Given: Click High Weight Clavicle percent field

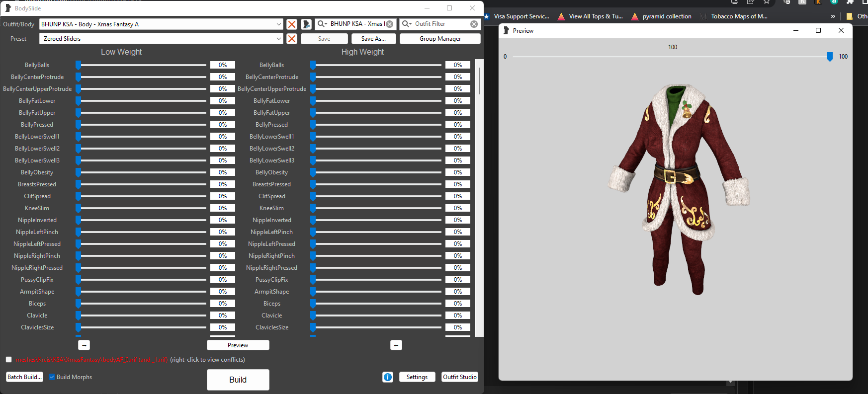Looking at the screenshot, I should (458, 315).
